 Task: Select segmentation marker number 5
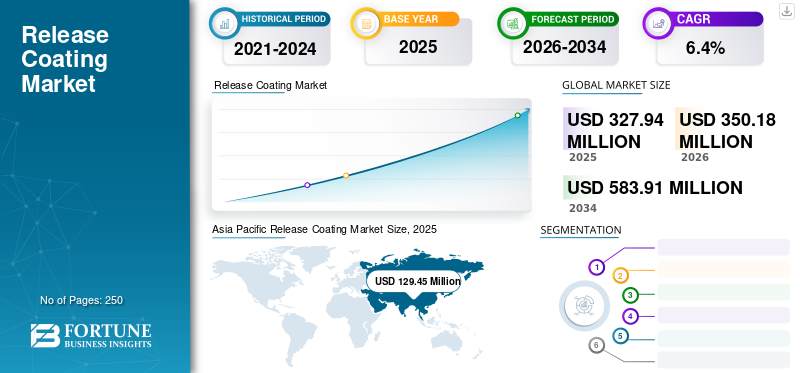coord(619,336)
